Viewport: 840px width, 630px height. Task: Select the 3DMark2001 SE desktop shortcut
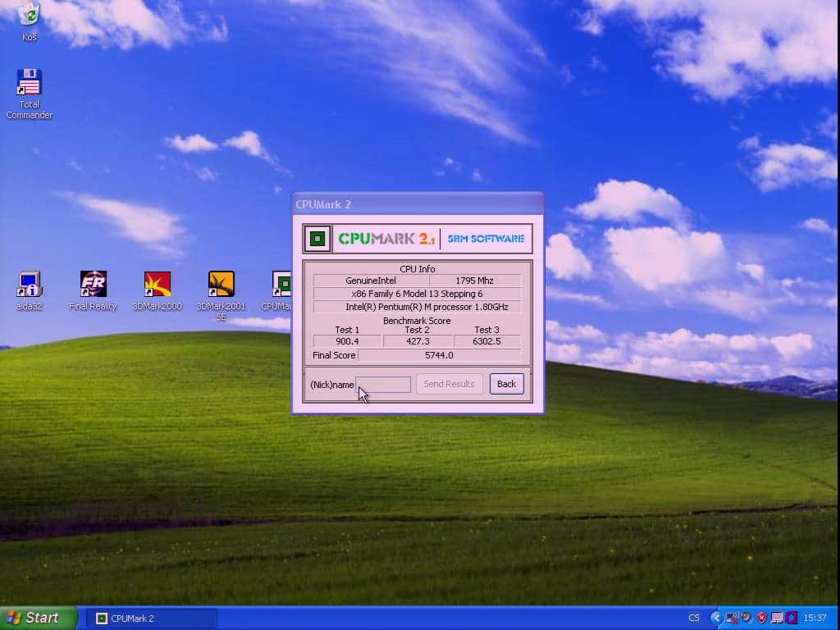tap(221, 295)
